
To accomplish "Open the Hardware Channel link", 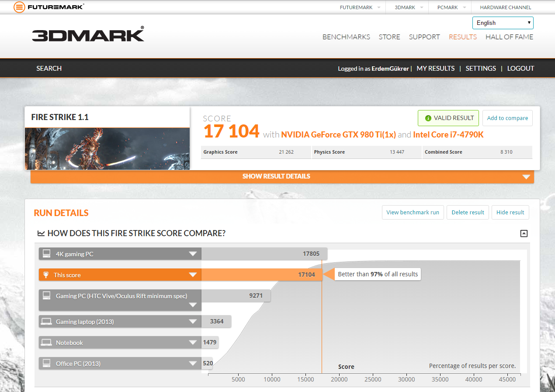I will [506, 7].
